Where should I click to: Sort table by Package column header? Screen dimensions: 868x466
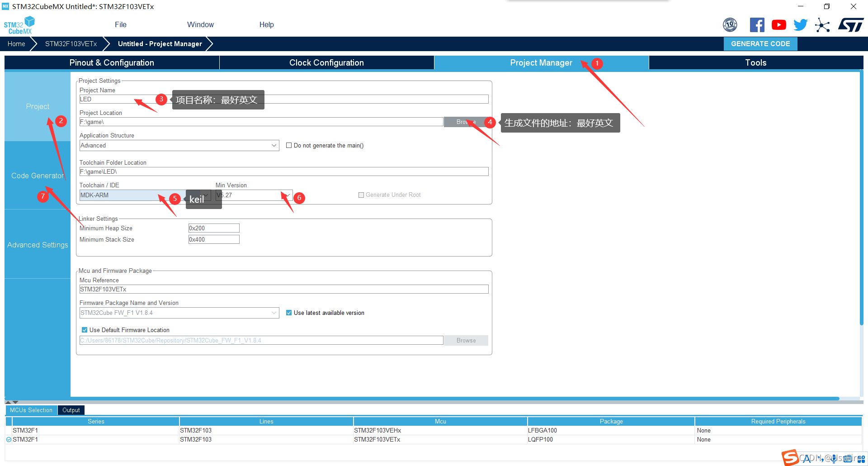coord(611,421)
